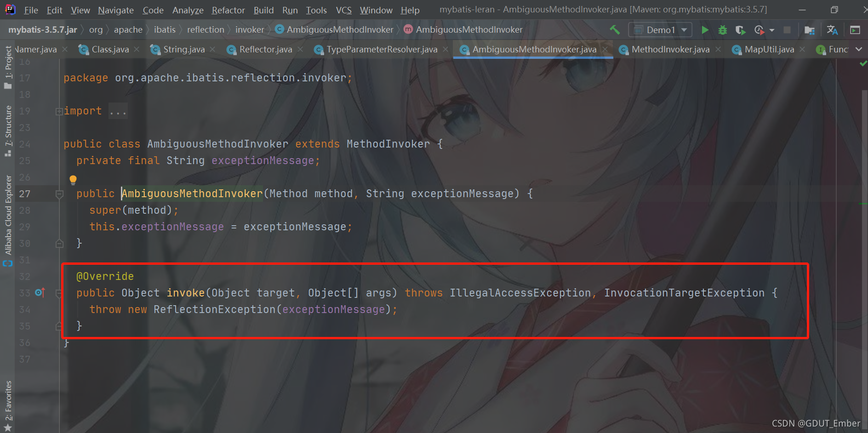868x433 pixels.
Task: Open the Window menu
Action: click(376, 10)
